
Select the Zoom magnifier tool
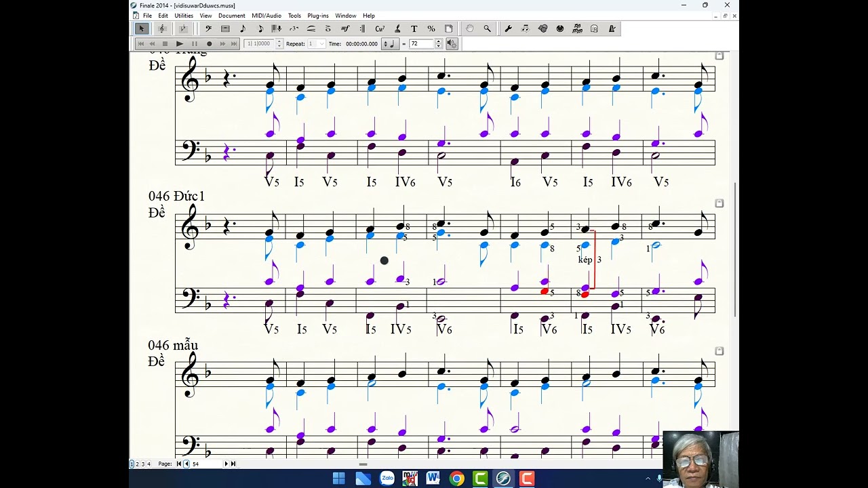(487, 28)
